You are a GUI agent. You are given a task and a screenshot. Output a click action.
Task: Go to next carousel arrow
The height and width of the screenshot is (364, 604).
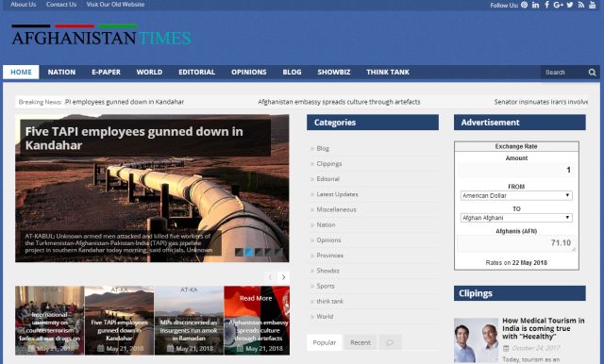(x=283, y=277)
